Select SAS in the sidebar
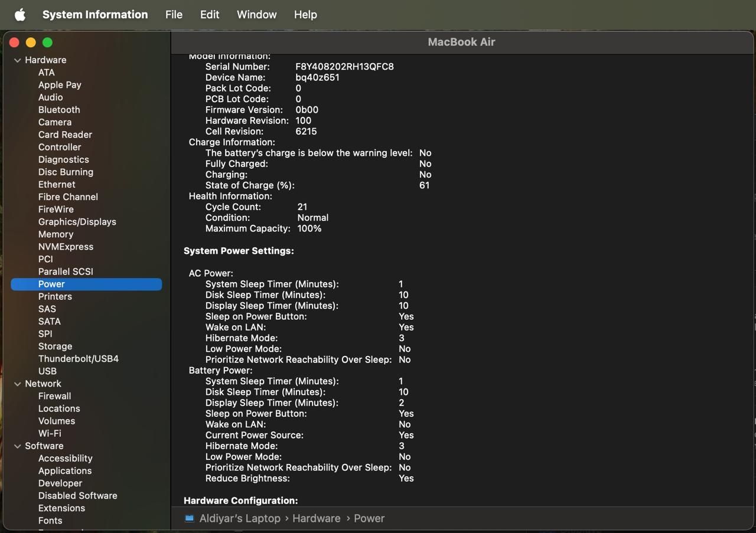 pyautogui.click(x=47, y=309)
